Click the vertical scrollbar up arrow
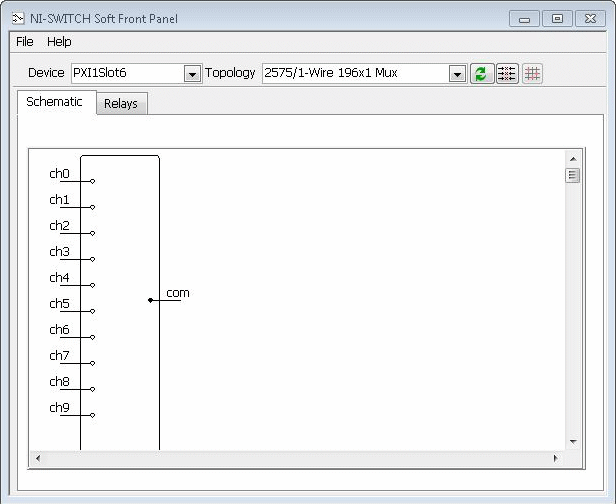This screenshot has width=616, height=504. pyautogui.click(x=573, y=159)
